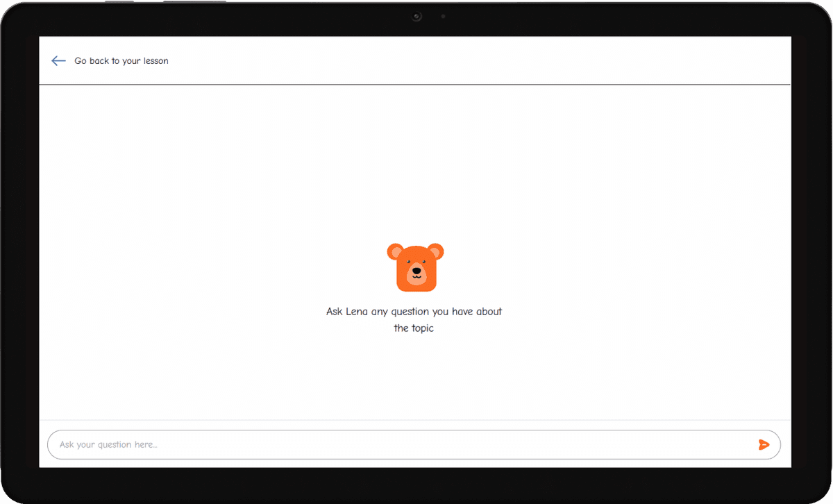The height and width of the screenshot is (504, 833).
Task: Click the divider line under header
Action: pyautogui.click(x=415, y=84)
